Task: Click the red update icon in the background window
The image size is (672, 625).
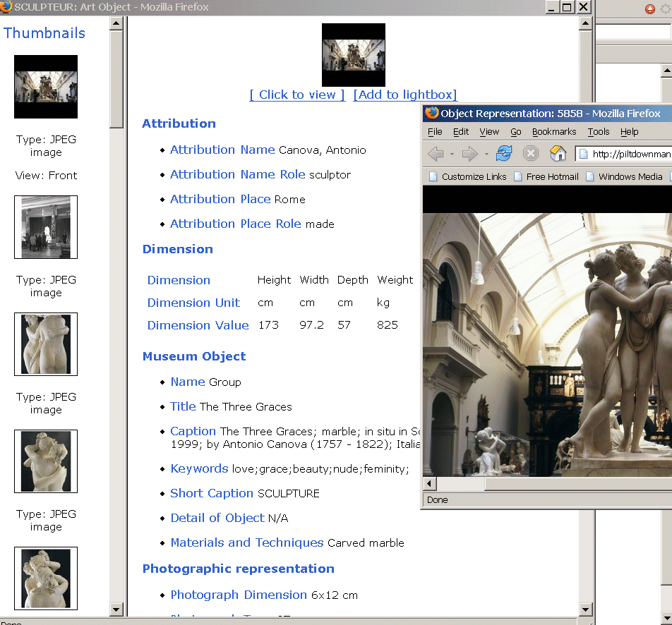Action: pos(650,9)
